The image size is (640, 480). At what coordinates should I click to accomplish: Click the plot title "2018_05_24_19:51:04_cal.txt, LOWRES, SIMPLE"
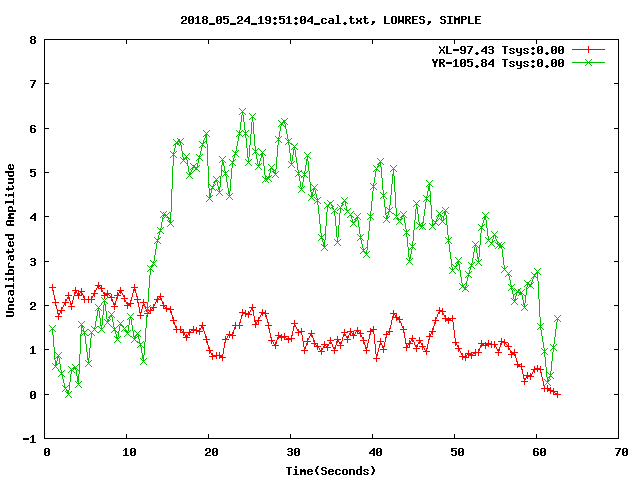(x=331, y=20)
